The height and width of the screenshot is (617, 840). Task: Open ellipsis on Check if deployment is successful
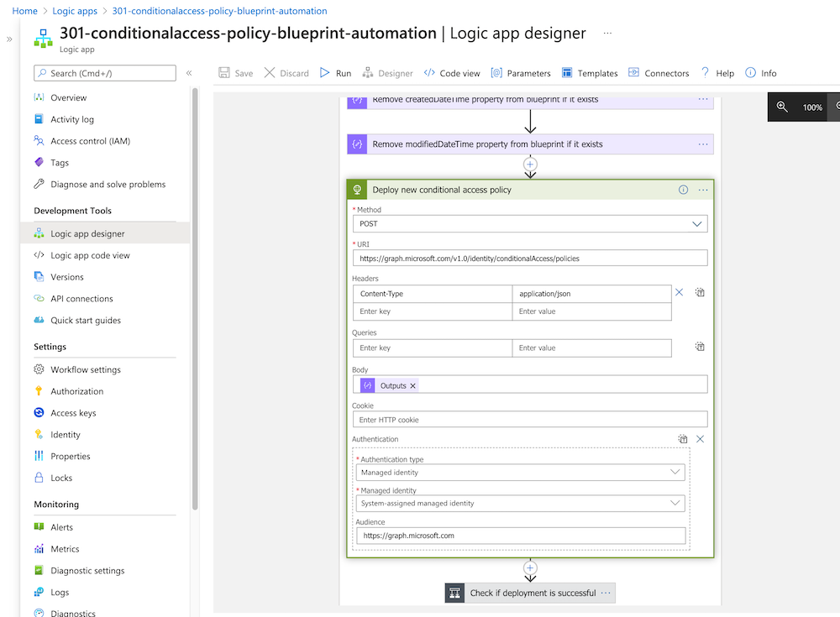[x=606, y=593]
